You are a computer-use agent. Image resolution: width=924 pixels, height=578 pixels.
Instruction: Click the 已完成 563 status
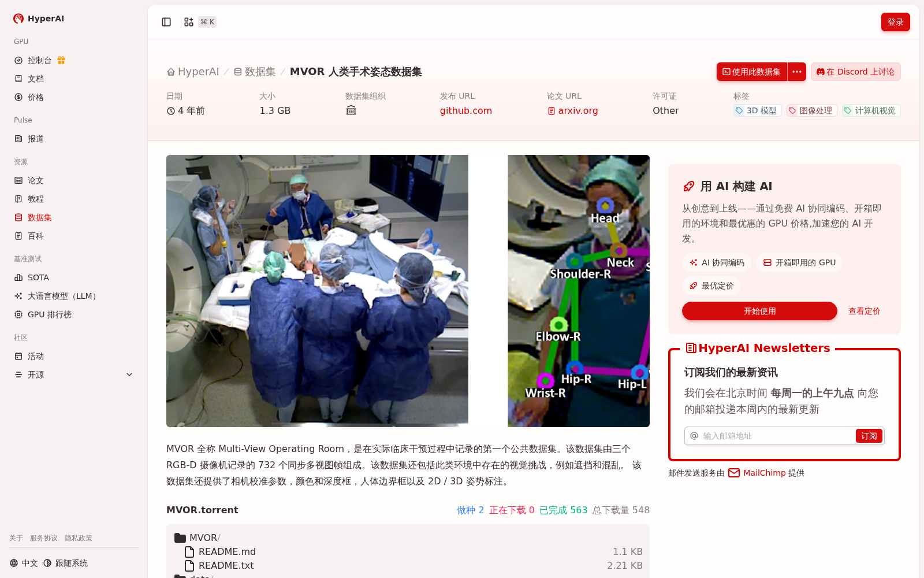tap(563, 510)
